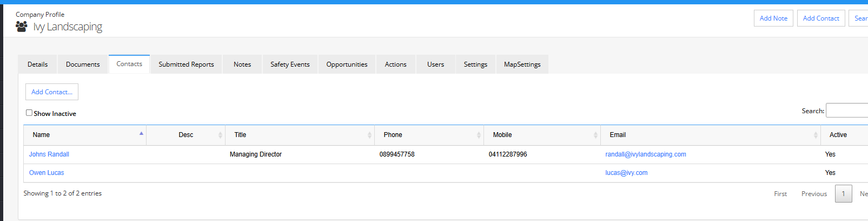Screen dimensions: 868x221
Task: Sort contacts by Mobile column
Action: point(542,135)
